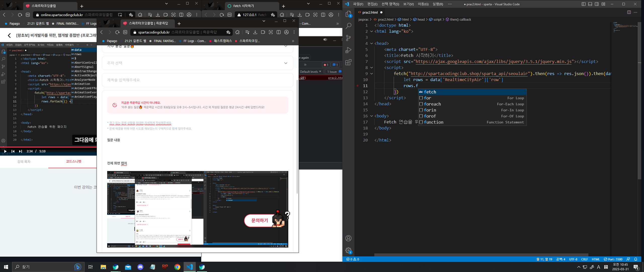Select foreach suggestion in autocomplete list
Viewport: 644px width, 272px height.
tap(472, 104)
